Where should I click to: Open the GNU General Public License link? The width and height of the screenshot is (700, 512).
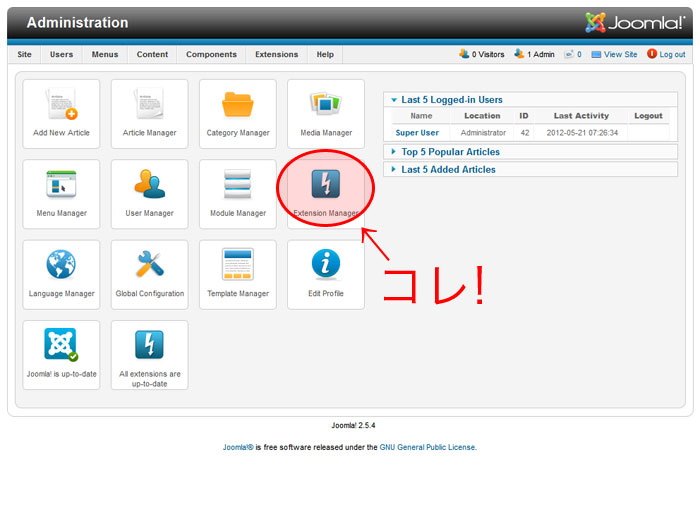pyautogui.click(x=427, y=447)
